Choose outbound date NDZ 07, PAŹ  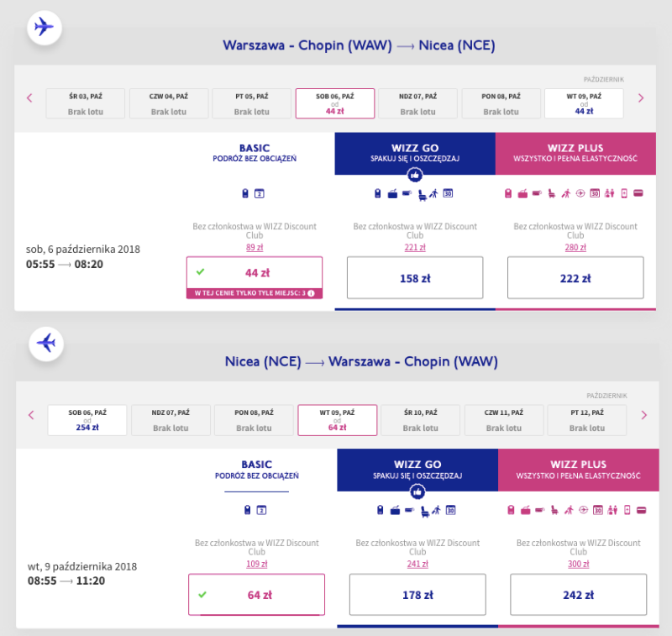[x=417, y=103]
